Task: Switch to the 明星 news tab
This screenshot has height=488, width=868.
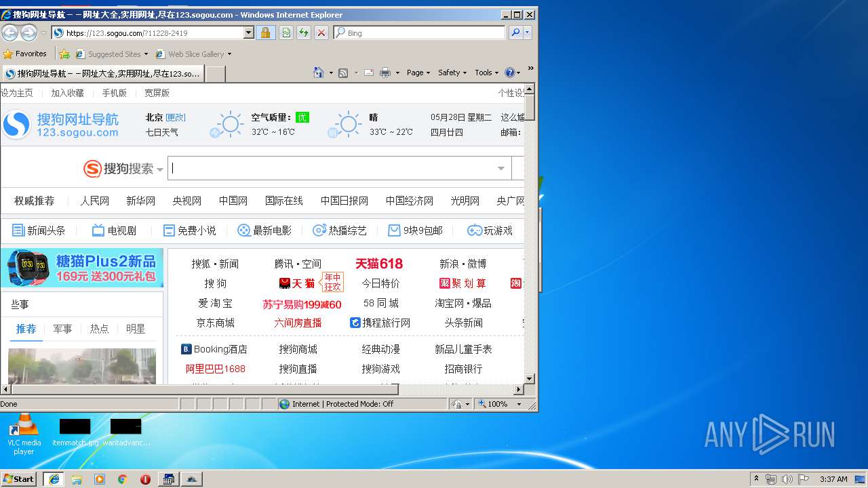Action: click(136, 329)
